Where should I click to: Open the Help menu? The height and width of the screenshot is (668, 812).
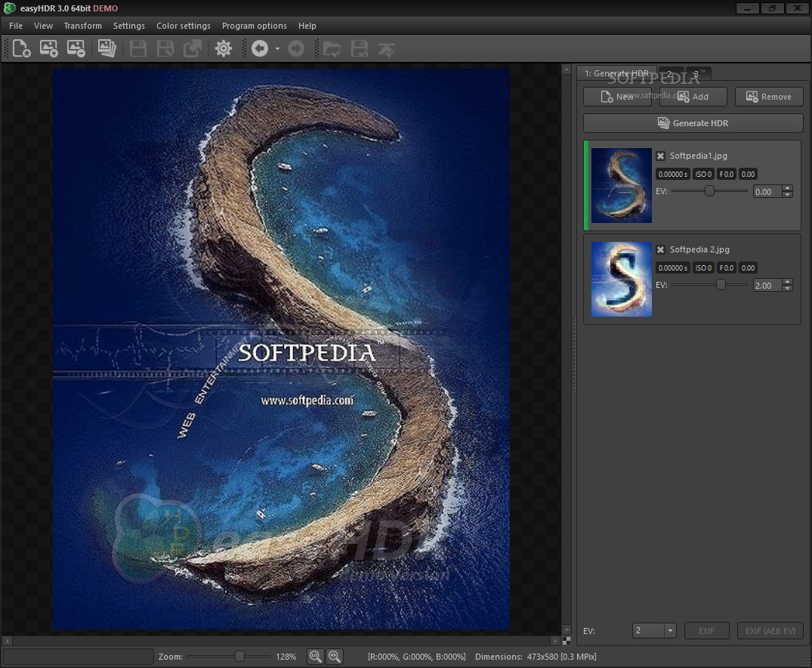[x=307, y=26]
